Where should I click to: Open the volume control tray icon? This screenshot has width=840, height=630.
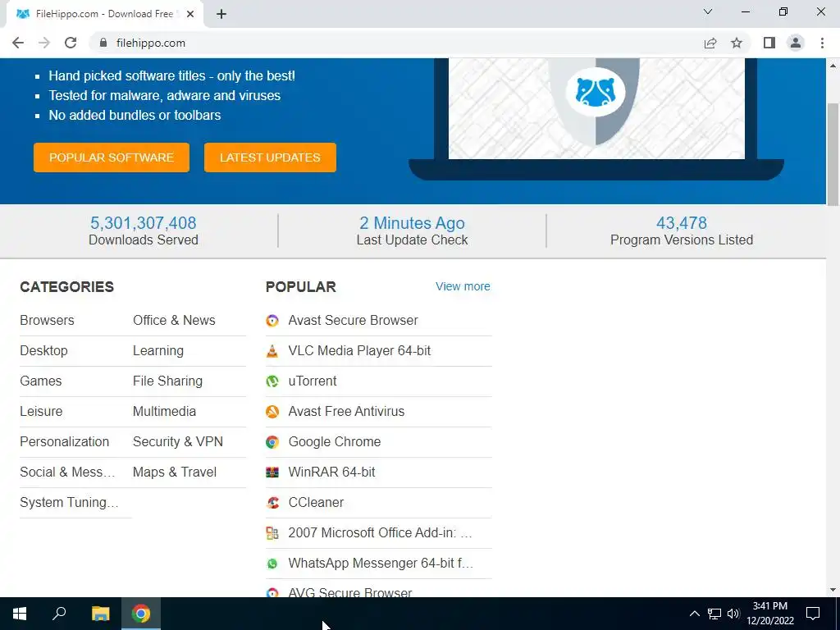(x=733, y=614)
